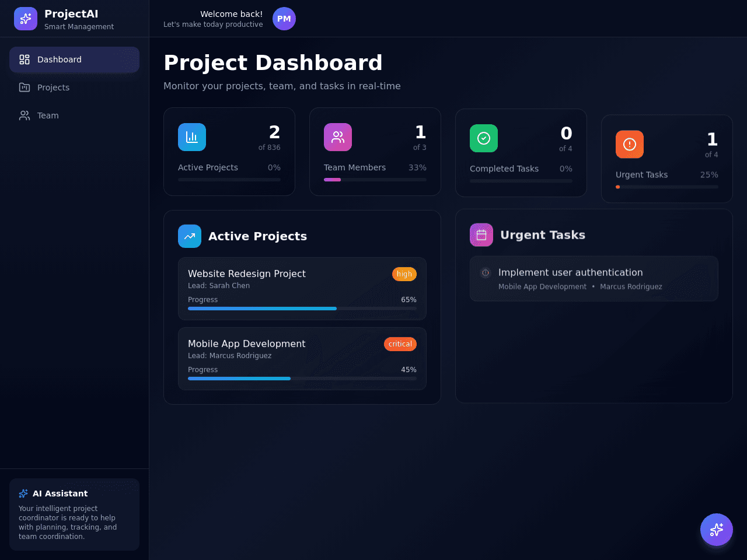Click the purple people icon on Team Members card
Image resolution: width=747 pixels, height=560 pixels.
338,137
